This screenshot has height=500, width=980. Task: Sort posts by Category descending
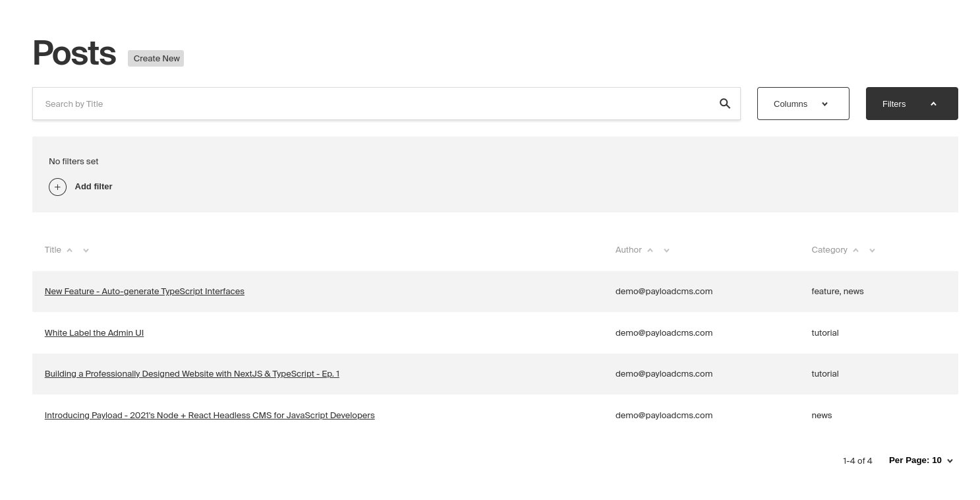click(x=872, y=251)
